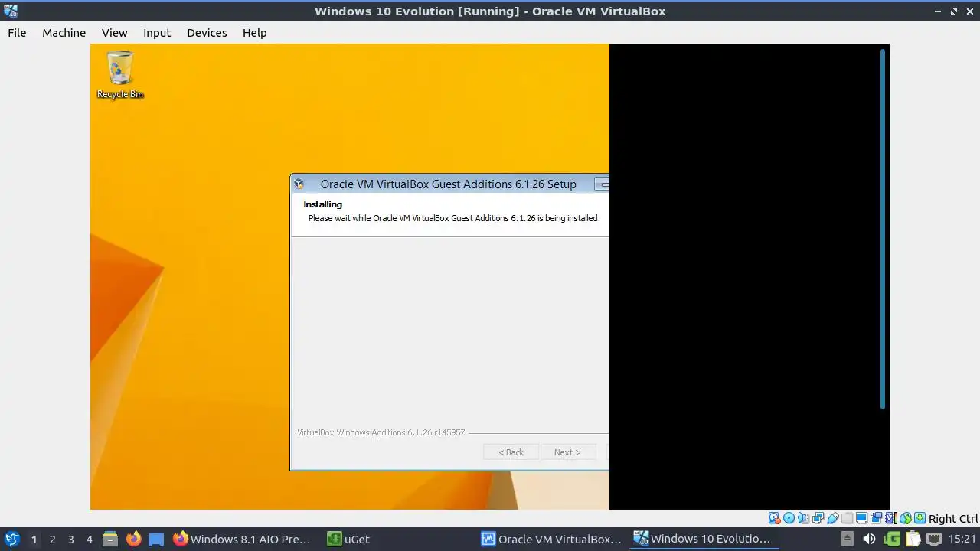This screenshot has width=980, height=551.
Task: Select the Recycle Bin desktop icon
Action: coord(120,75)
